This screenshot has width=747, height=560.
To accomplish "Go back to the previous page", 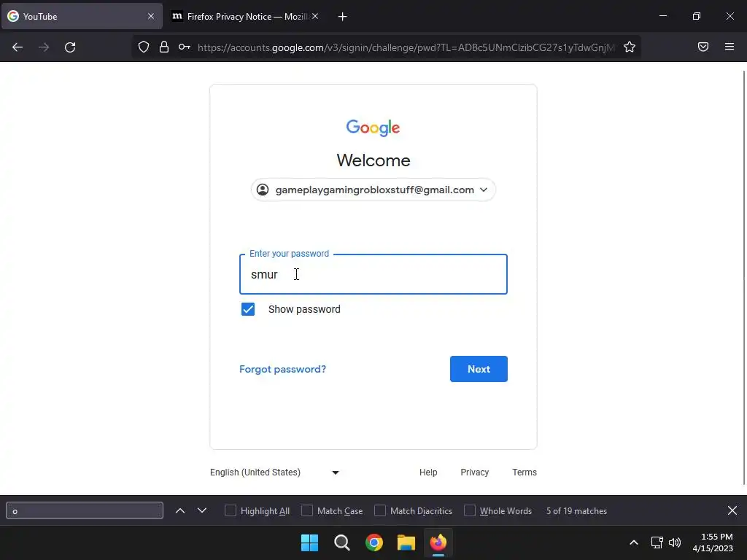I will 18,47.
